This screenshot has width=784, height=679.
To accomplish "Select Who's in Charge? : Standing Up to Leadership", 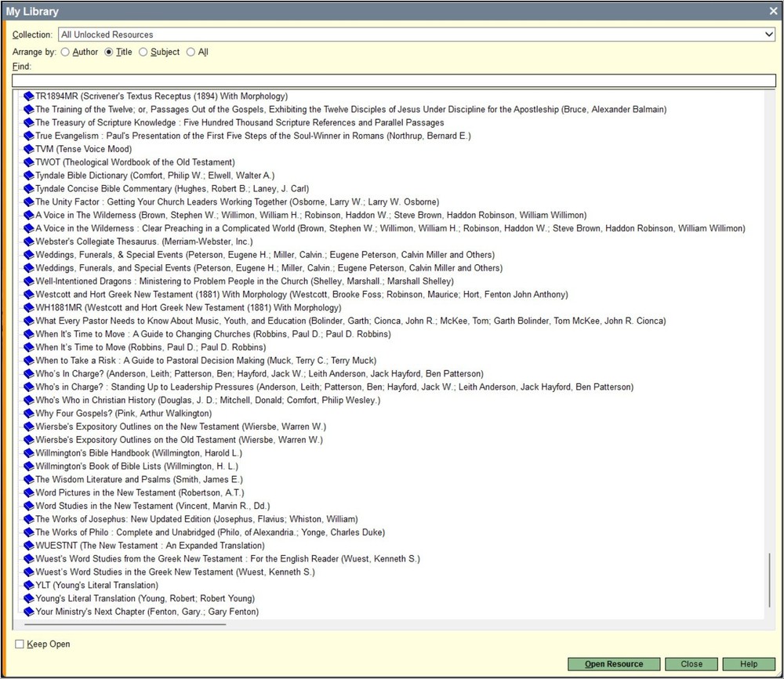I will point(335,387).
